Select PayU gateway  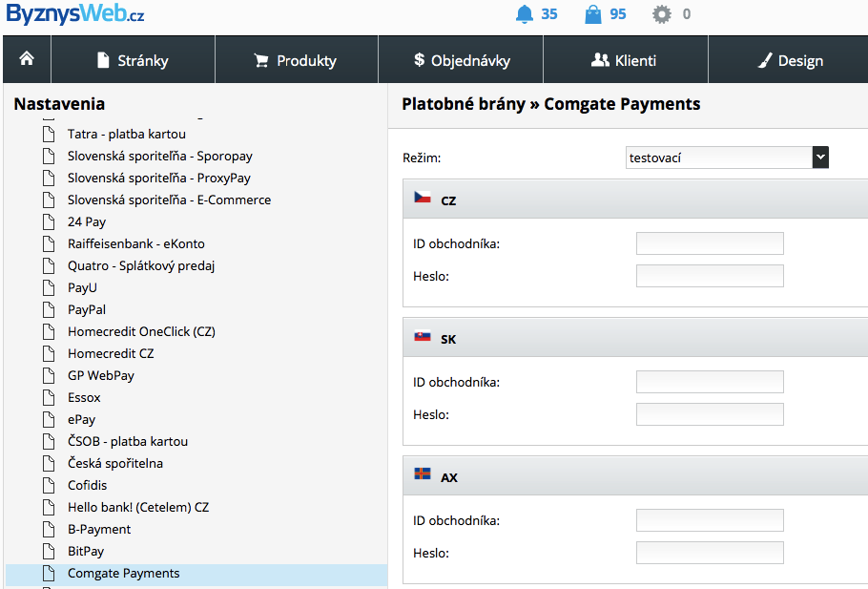(82, 287)
